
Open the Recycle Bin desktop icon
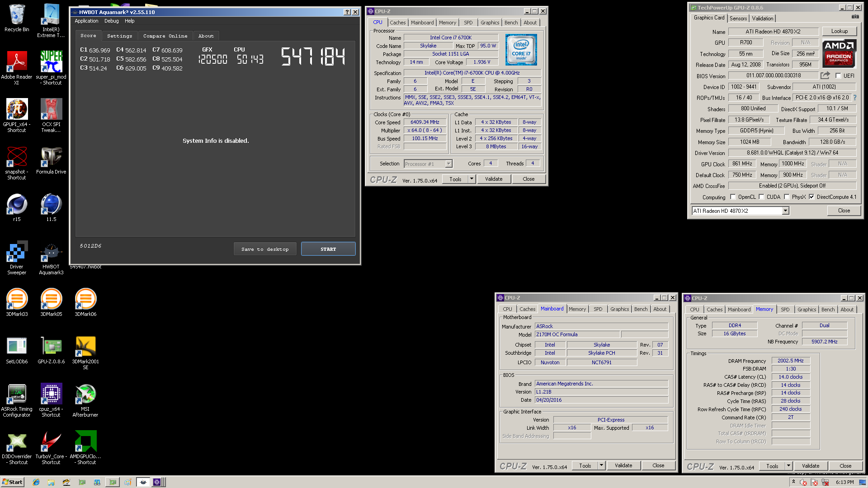click(x=17, y=18)
